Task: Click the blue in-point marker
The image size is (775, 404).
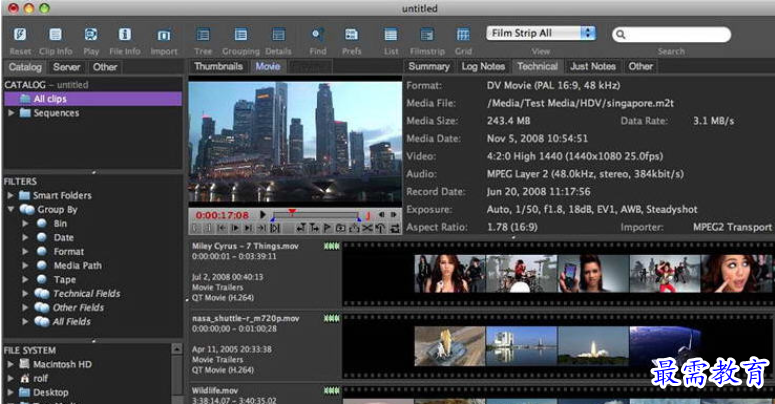Action: coord(273,219)
